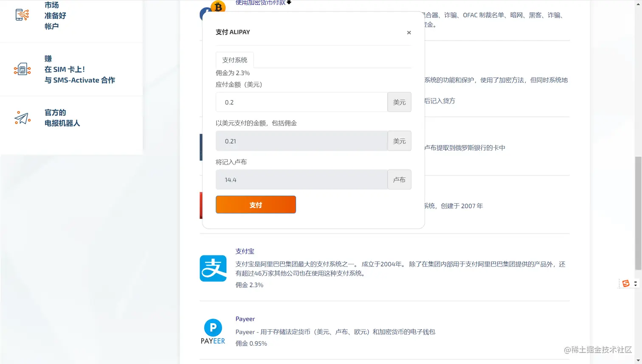The image size is (642, 364).
Task: Click the Payeer logo icon
Action: tap(213, 331)
